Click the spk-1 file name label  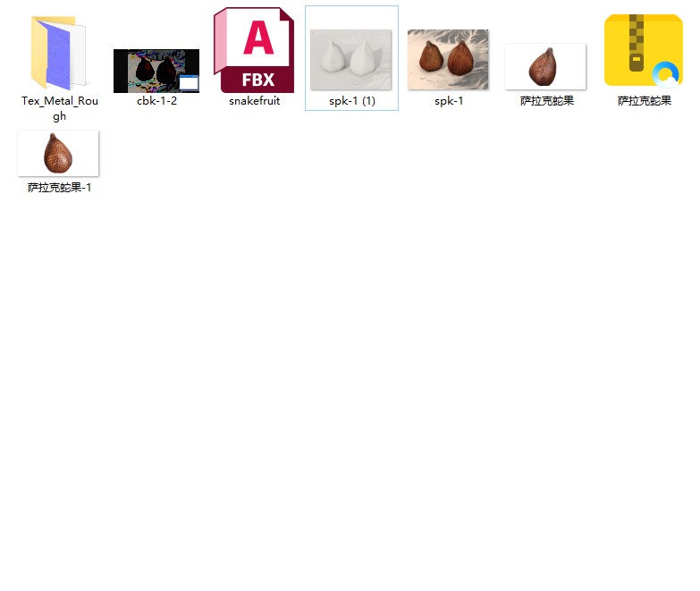(449, 101)
